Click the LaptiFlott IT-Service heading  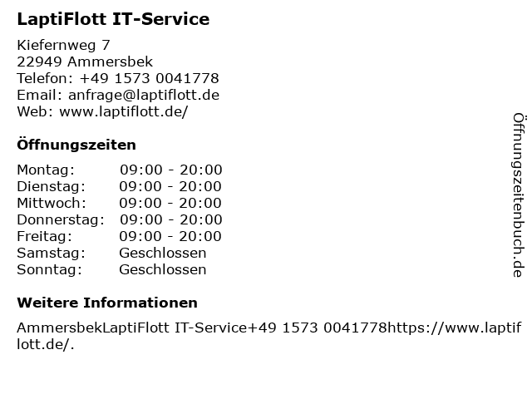click(x=113, y=19)
